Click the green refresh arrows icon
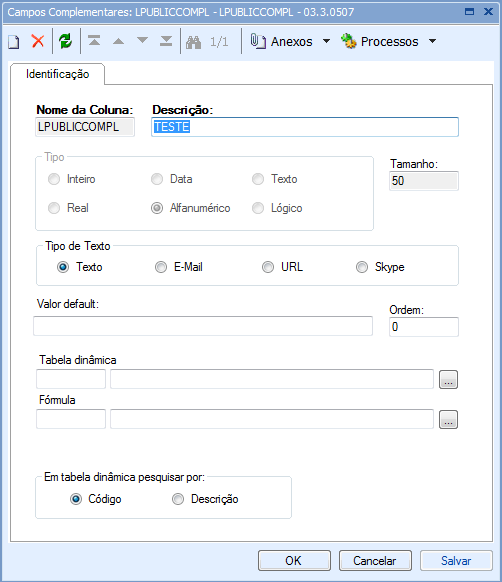This screenshot has height=582, width=502. [66, 41]
